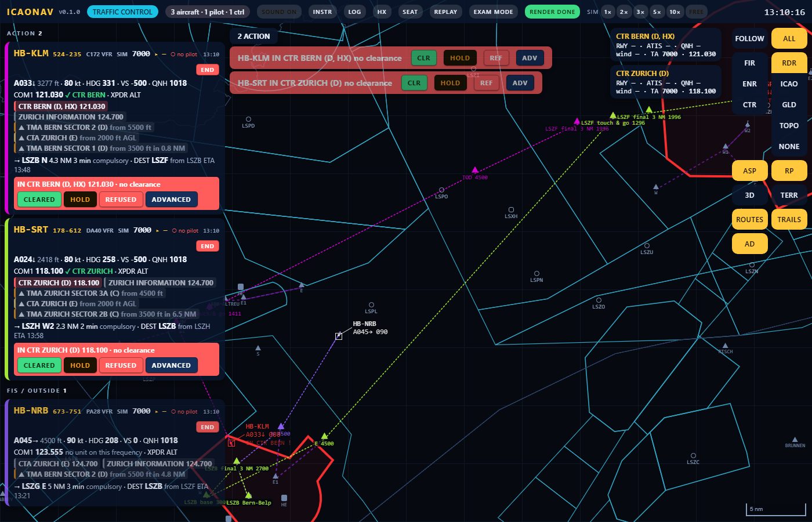Select the RDR basemap
Image resolution: width=812 pixels, height=522 pixels.
789,63
